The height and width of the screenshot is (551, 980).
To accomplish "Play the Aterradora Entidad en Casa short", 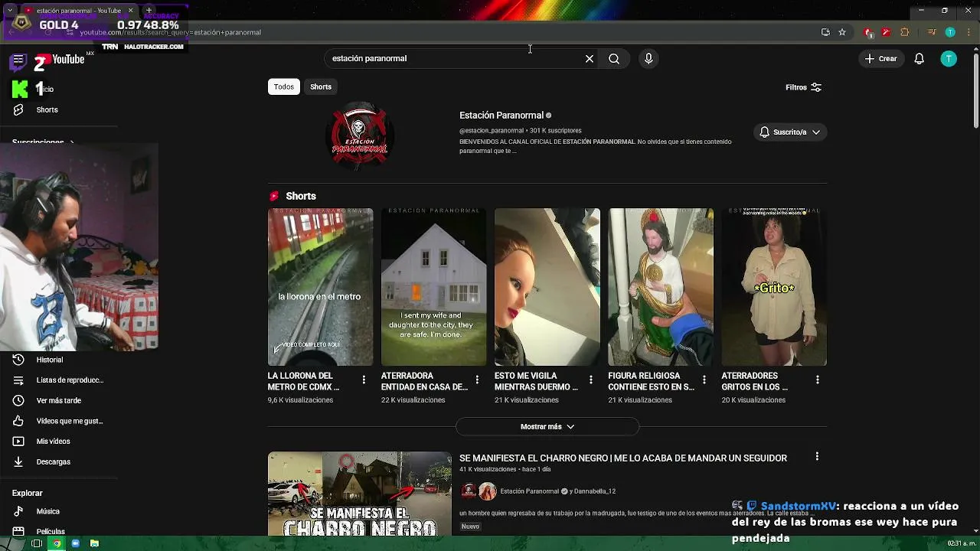I will (x=433, y=287).
